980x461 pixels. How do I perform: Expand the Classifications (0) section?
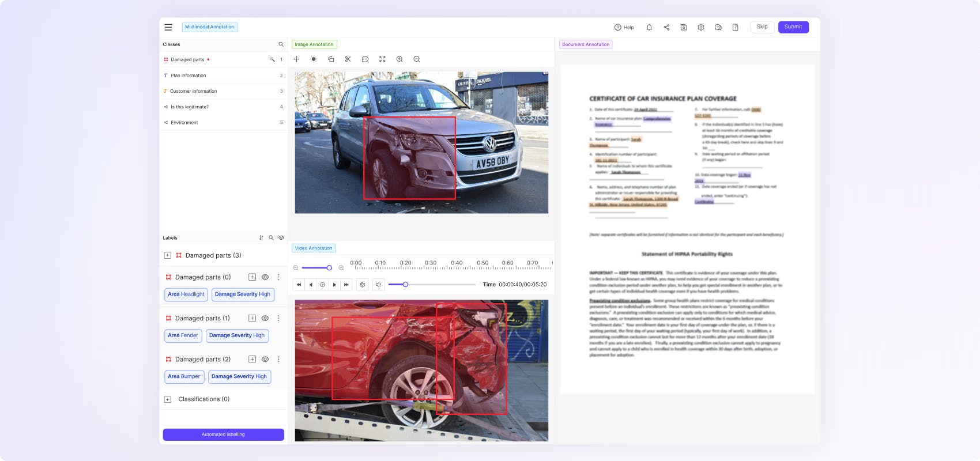(x=168, y=399)
